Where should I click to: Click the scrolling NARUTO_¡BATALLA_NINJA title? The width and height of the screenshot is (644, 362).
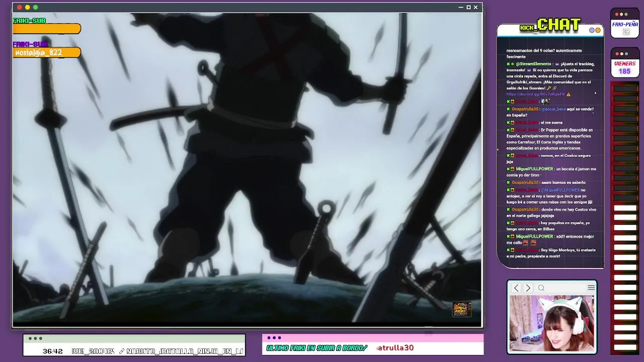(185, 351)
